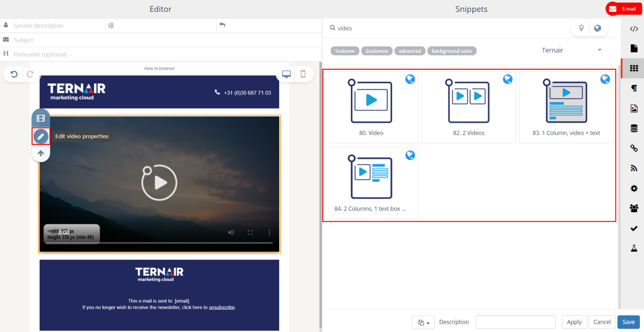This screenshot has height=332, width=644.
Task: Select the snippets grid icon in sidebar
Action: click(634, 68)
